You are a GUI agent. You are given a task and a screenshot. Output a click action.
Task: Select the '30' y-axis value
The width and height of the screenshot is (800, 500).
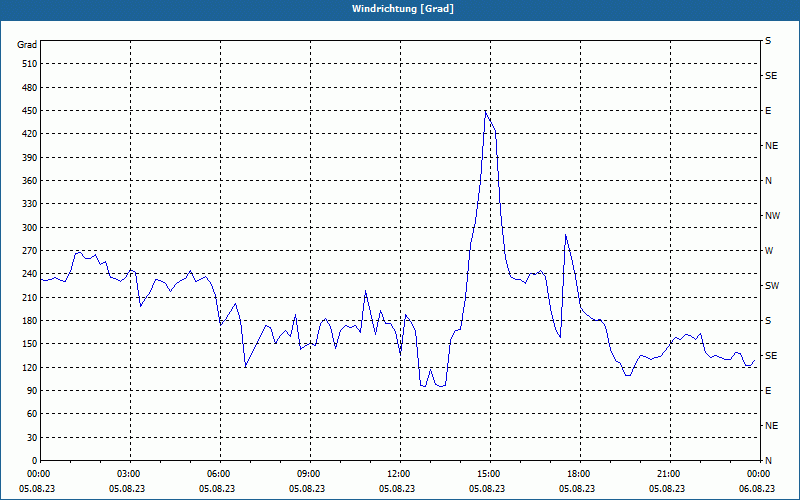click(32, 438)
